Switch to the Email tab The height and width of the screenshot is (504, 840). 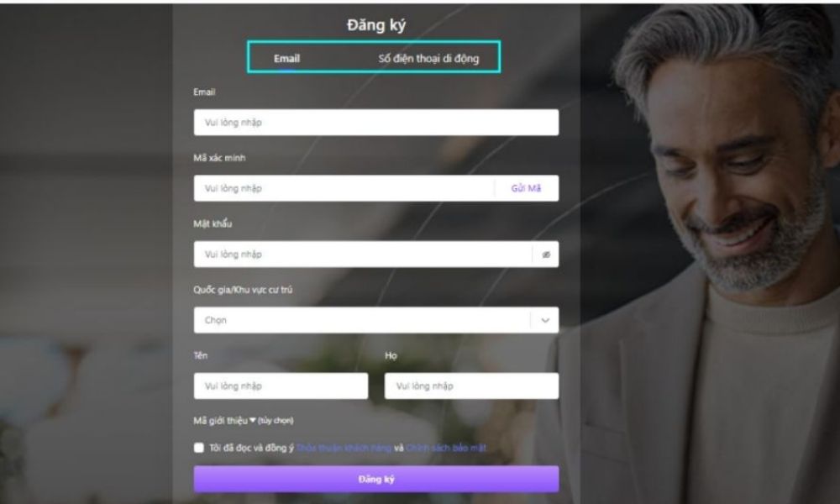pyautogui.click(x=286, y=59)
